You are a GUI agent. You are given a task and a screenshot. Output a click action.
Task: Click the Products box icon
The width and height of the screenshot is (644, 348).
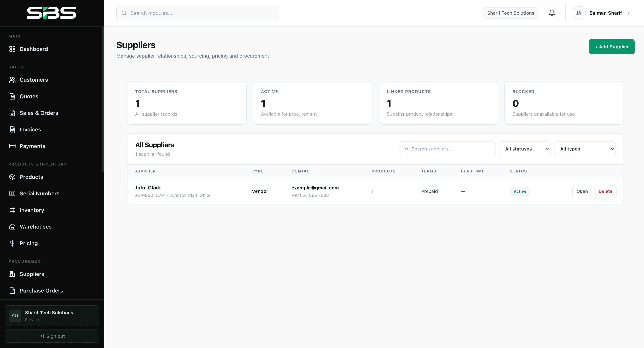tap(12, 177)
